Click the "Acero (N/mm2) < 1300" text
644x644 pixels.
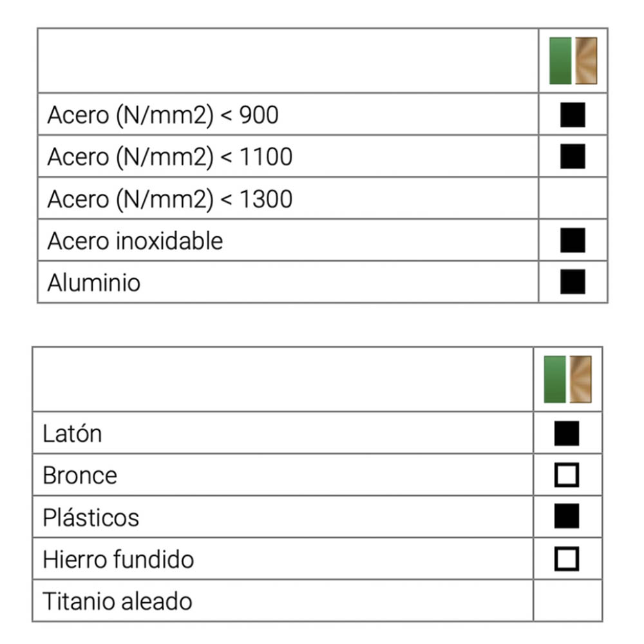tap(170, 199)
